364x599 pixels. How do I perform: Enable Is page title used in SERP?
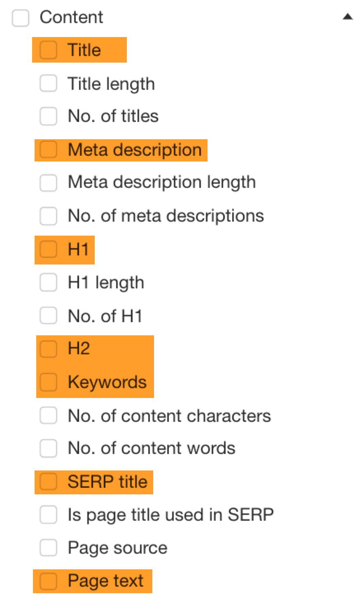[x=48, y=515]
